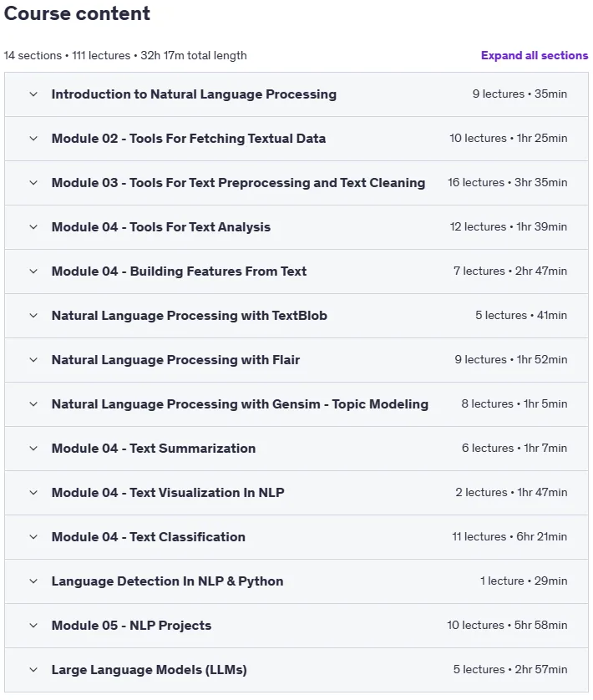The width and height of the screenshot is (593, 700).
Task: Open chevron by Text Visualization In NLP
Action: (x=33, y=492)
